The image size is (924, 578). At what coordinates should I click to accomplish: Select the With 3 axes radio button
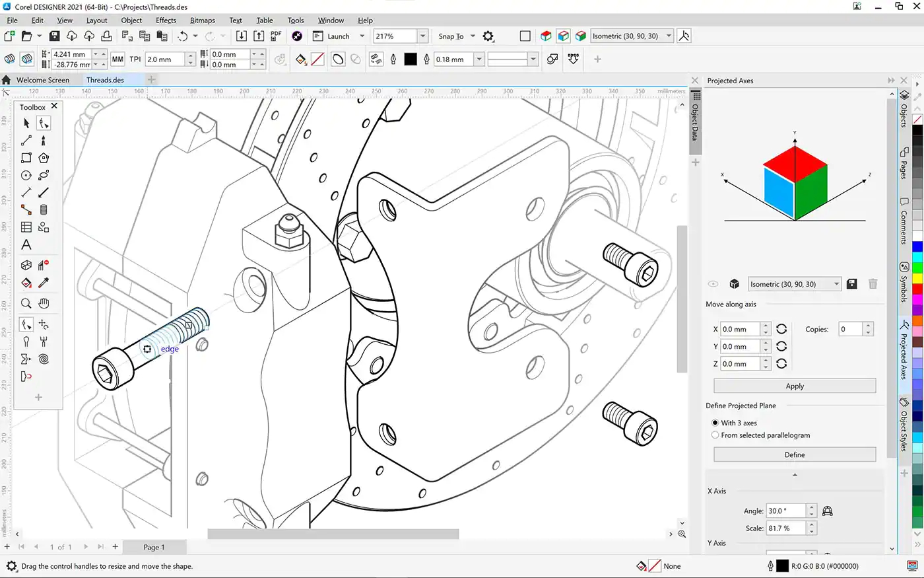click(x=715, y=423)
